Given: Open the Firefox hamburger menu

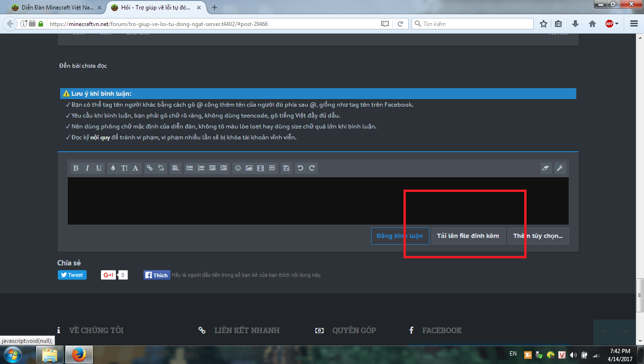Looking at the screenshot, I should [x=634, y=24].
